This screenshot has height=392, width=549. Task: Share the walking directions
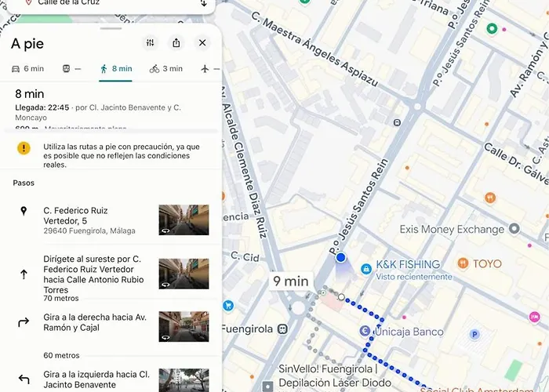click(x=176, y=43)
